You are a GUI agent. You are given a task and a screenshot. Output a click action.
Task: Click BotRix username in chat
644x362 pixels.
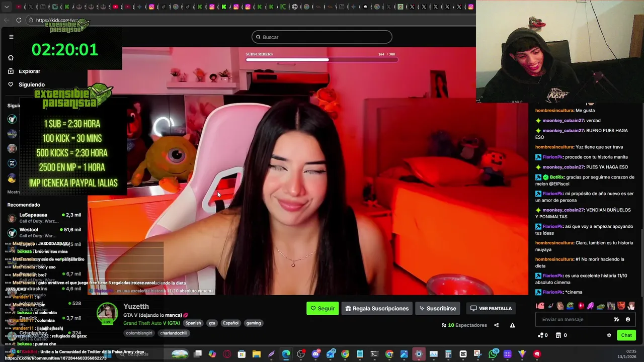557,177
